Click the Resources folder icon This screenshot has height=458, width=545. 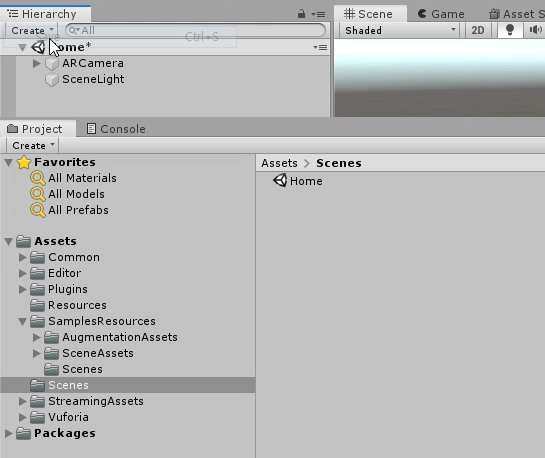tap(37, 305)
